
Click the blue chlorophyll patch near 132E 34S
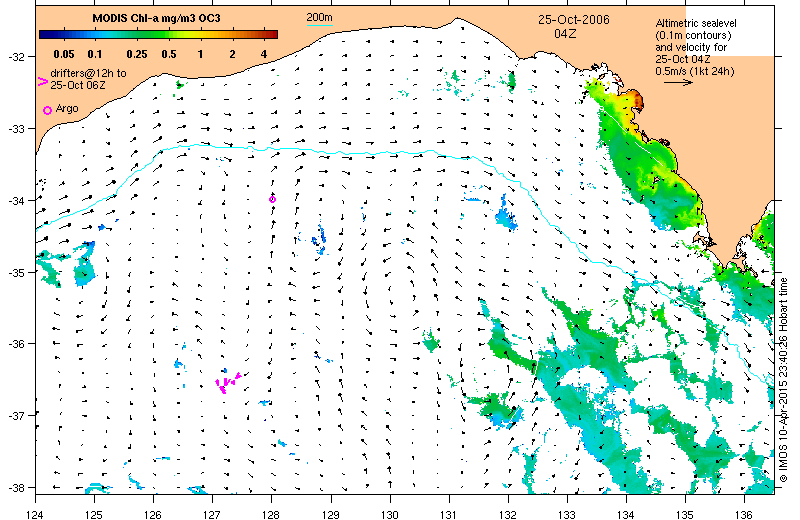tap(506, 215)
